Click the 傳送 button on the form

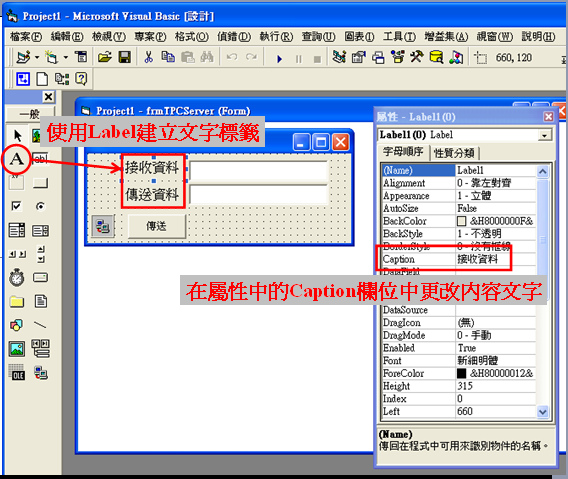[x=156, y=226]
